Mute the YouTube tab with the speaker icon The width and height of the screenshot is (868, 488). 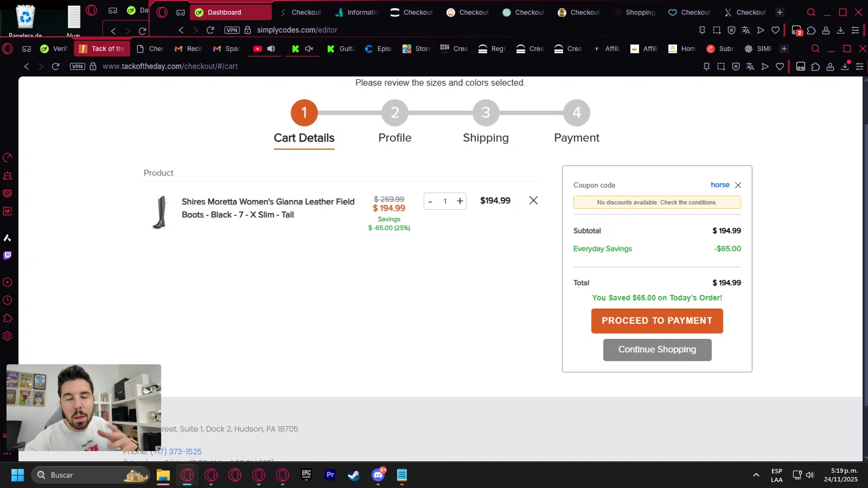271,49
